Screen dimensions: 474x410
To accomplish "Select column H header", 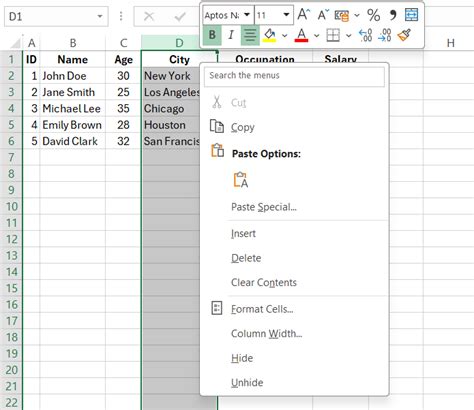I will 450,43.
